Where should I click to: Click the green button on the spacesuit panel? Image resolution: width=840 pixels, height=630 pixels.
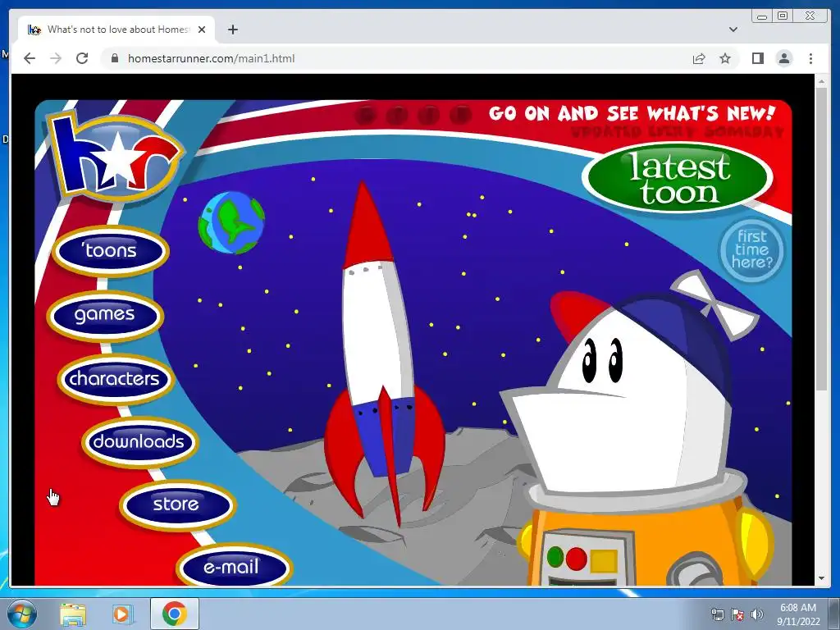[555, 557]
